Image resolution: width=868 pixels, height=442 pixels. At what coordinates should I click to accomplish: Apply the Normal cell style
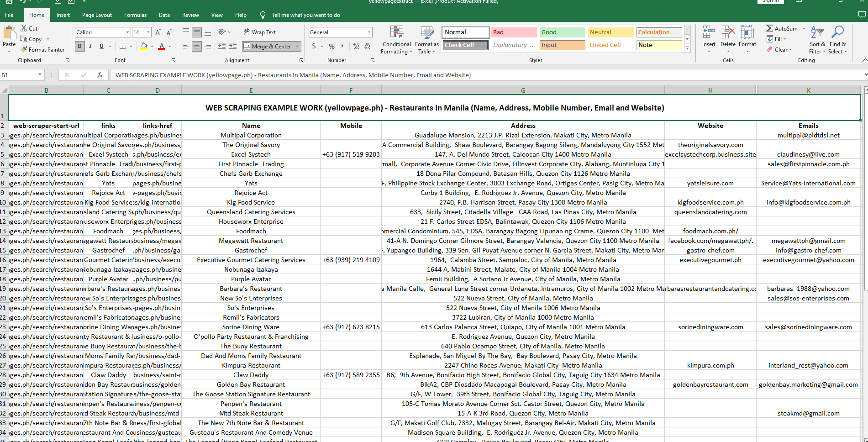(x=465, y=32)
